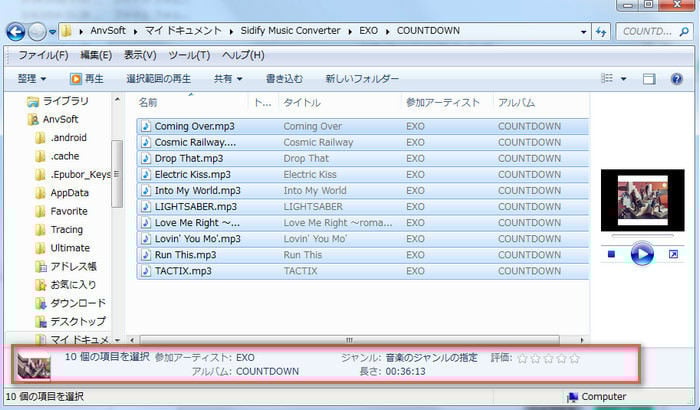The height and width of the screenshot is (410, 700).
Task: Click the round play button in preview player
Action: point(642,254)
